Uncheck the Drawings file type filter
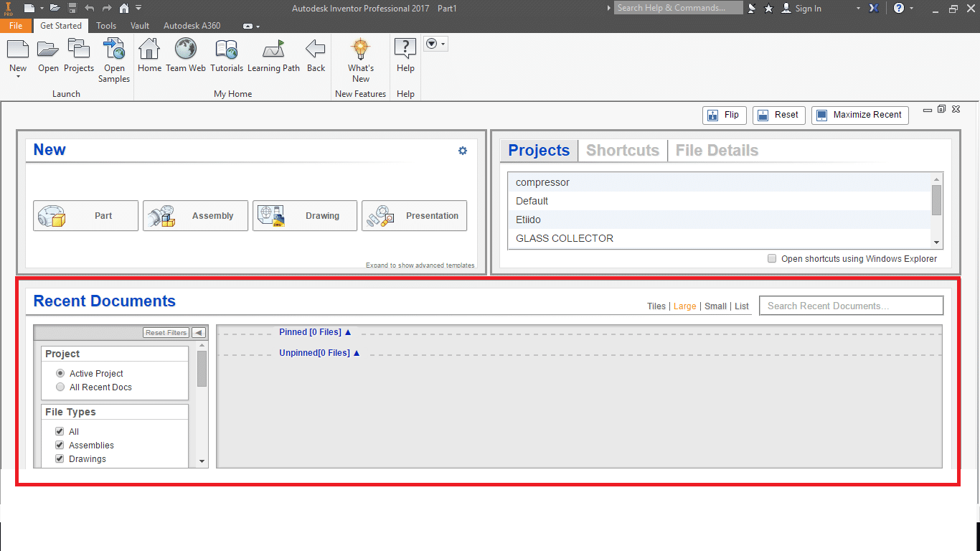Screen dimensions: 980x551 tap(59, 458)
